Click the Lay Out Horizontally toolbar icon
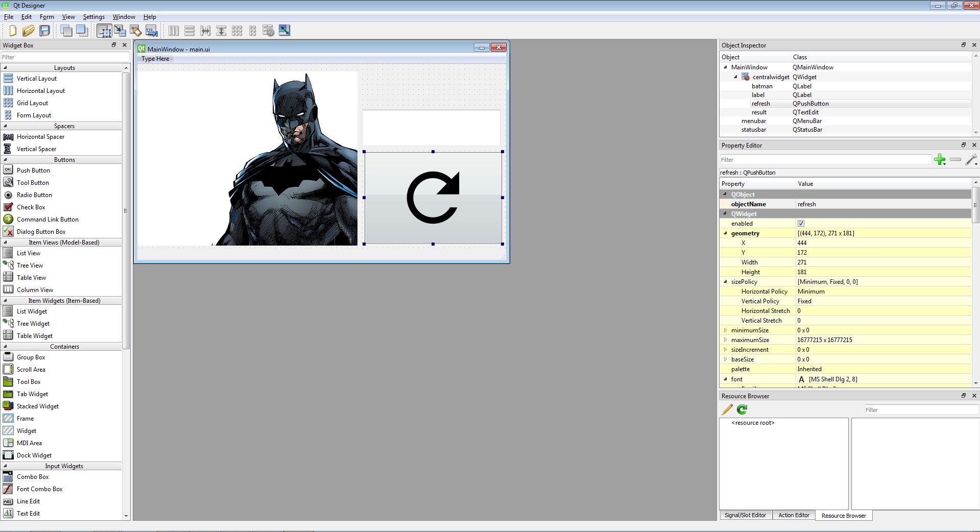 [x=174, y=31]
